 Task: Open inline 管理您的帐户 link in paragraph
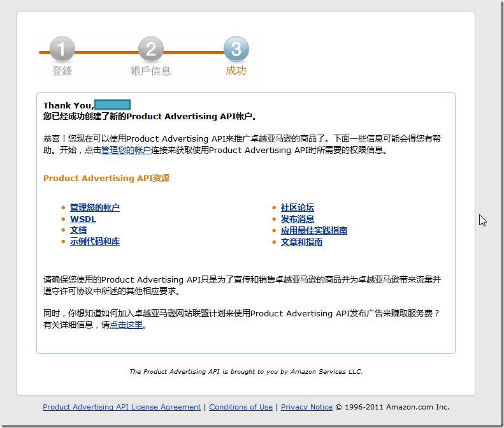(126, 151)
